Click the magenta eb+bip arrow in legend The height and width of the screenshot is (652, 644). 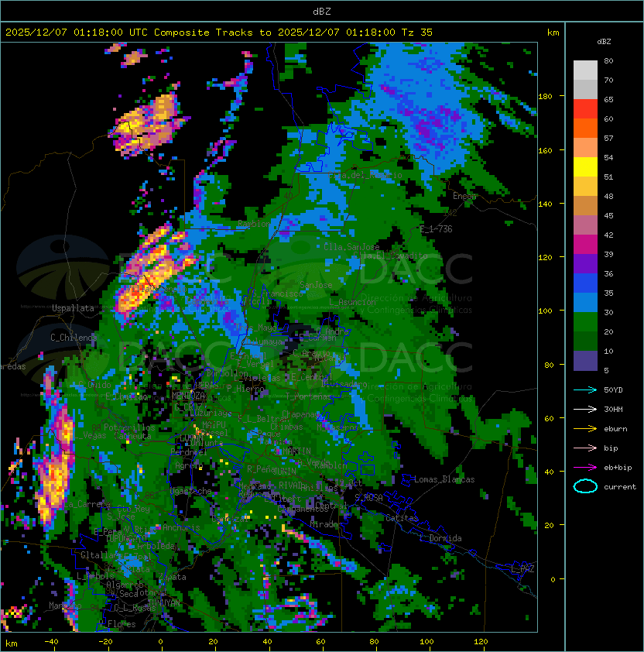(x=585, y=468)
